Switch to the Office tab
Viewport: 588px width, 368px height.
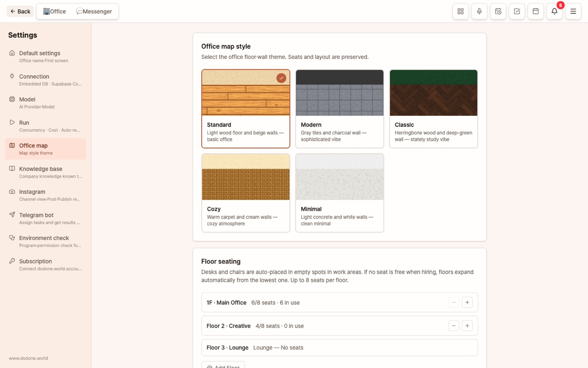pos(55,11)
